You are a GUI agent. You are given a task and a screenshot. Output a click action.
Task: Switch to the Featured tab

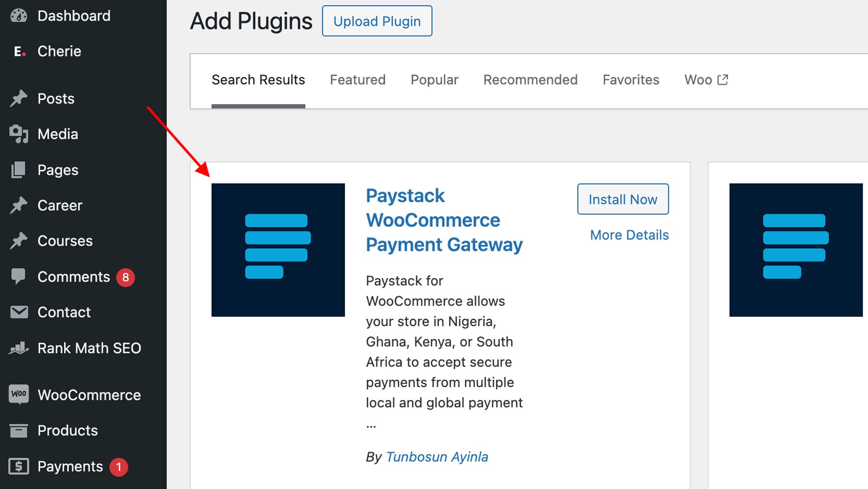pos(357,79)
